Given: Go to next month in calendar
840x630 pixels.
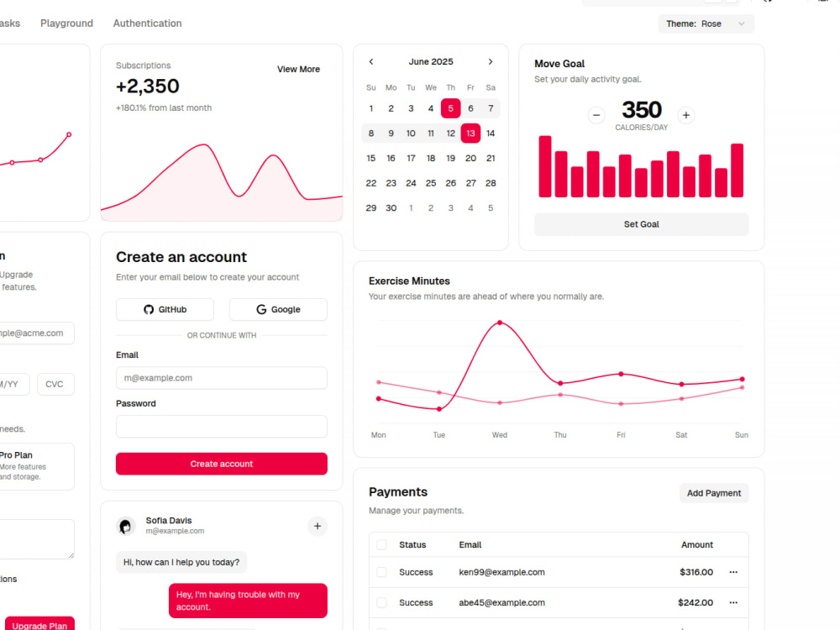Looking at the screenshot, I should [x=491, y=61].
